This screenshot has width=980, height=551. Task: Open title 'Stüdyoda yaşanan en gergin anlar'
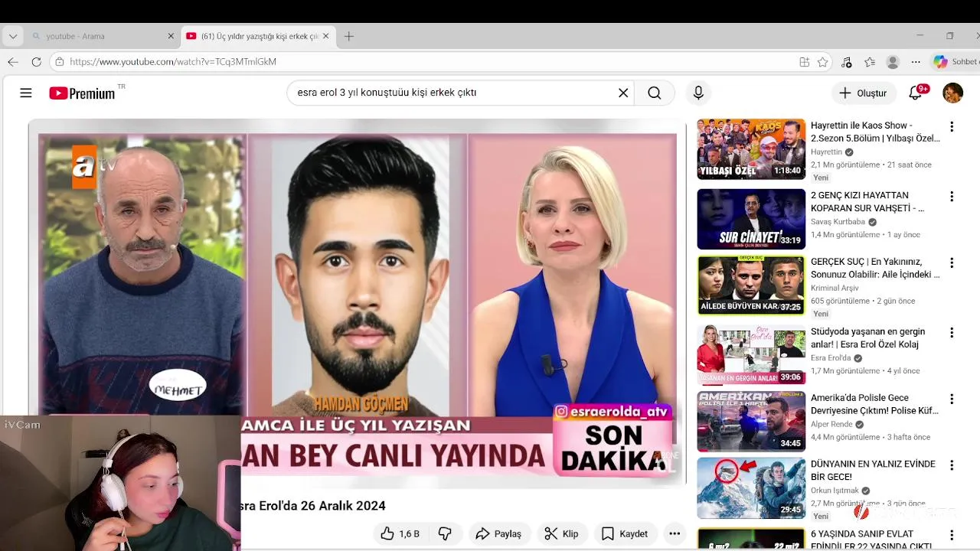pos(868,337)
